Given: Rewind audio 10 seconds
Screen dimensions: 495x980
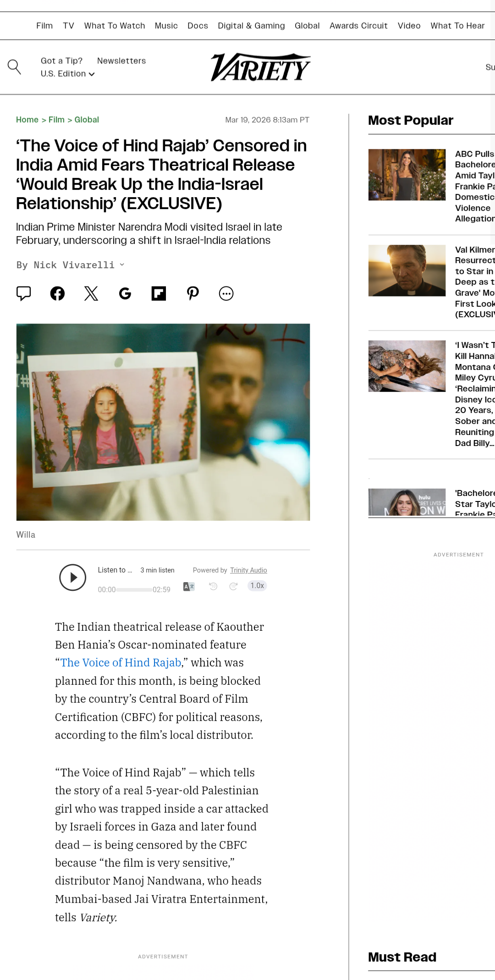Looking at the screenshot, I should (x=213, y=586).
